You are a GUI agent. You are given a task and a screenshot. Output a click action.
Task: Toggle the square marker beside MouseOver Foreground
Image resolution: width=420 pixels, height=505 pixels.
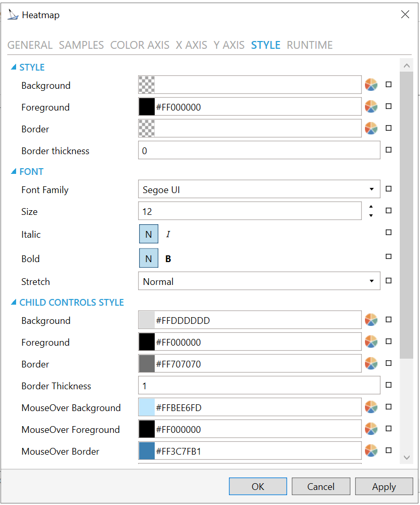[389, 428]
